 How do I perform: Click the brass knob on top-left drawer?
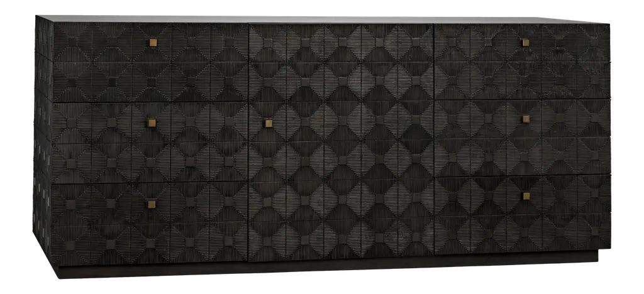tap(152, 42)
